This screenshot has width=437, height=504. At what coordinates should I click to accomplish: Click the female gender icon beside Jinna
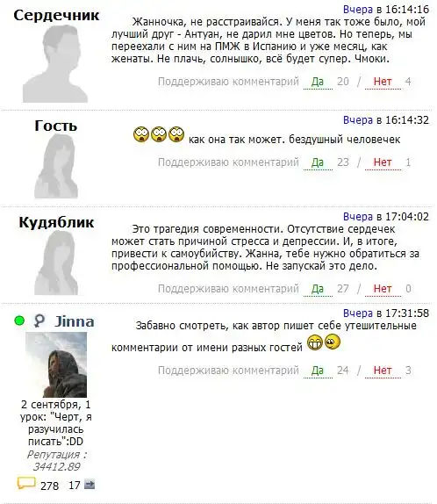point(39,320)
